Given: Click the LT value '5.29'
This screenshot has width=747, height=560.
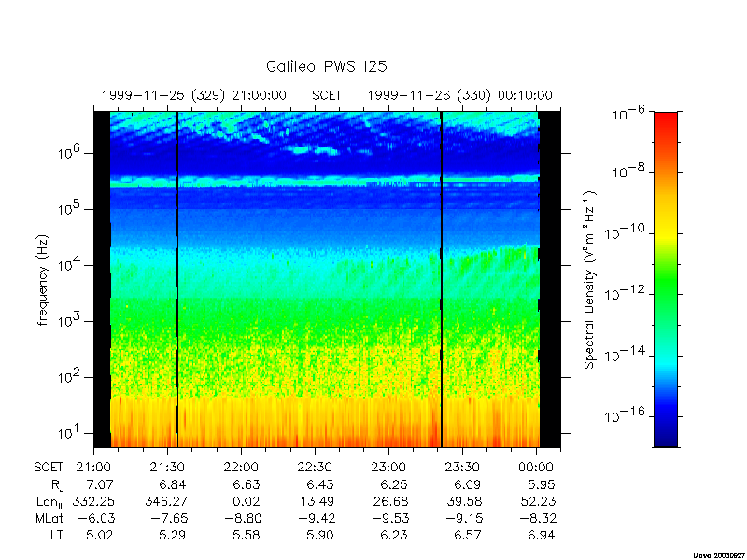Looking at the screenshot, I should click(172, 535).
